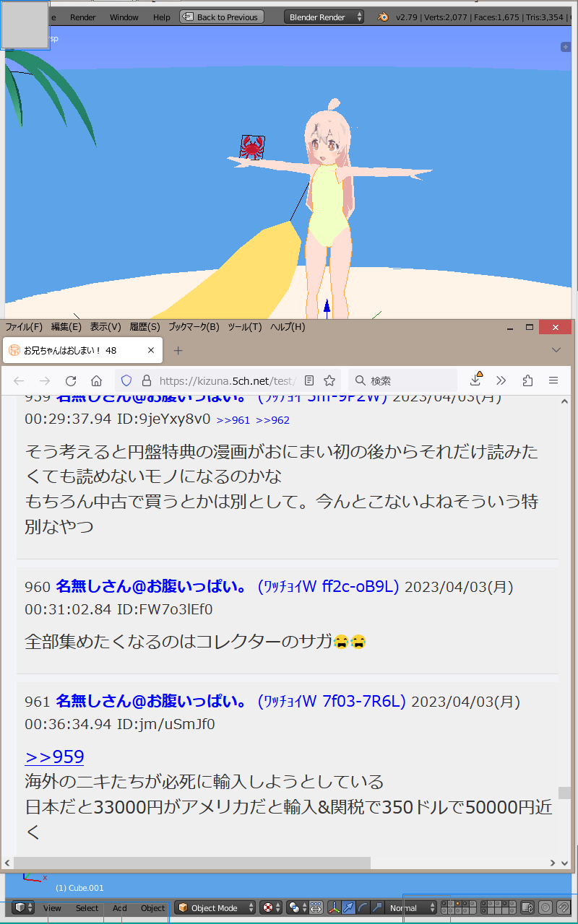Close the Firefox window
Image resolution: width=578 pixels, height=924 pixels.
(555, 328)
